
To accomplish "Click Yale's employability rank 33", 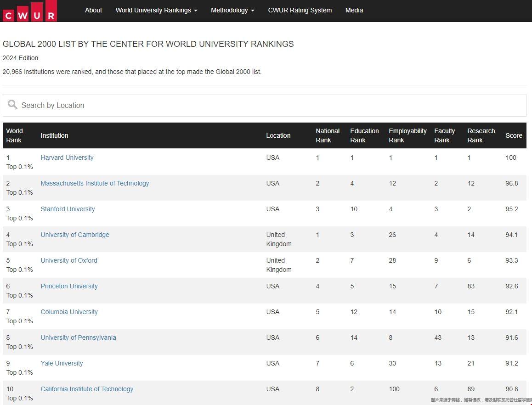I will [x=392, y=363].
